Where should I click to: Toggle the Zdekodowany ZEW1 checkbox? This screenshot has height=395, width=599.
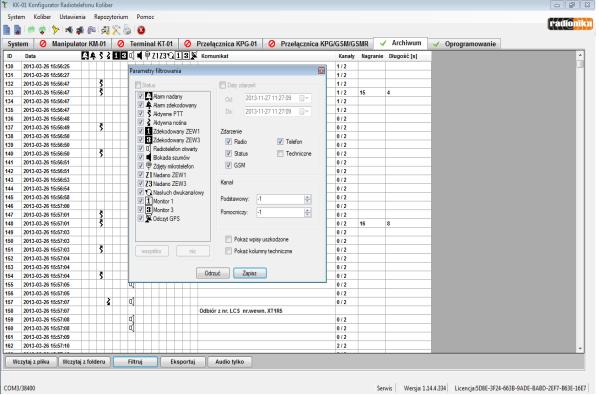[140, 131]
